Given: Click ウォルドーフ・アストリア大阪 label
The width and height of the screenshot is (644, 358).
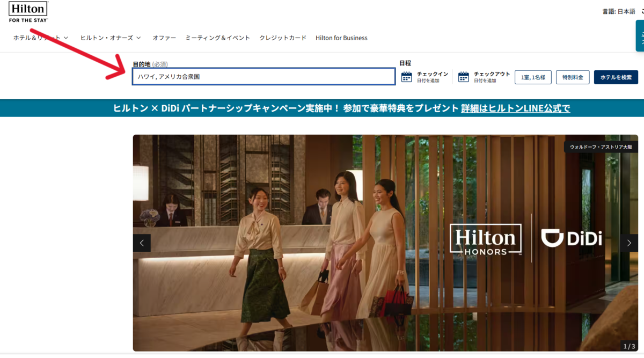Looking at the screenshot, I should coord(601,147).
